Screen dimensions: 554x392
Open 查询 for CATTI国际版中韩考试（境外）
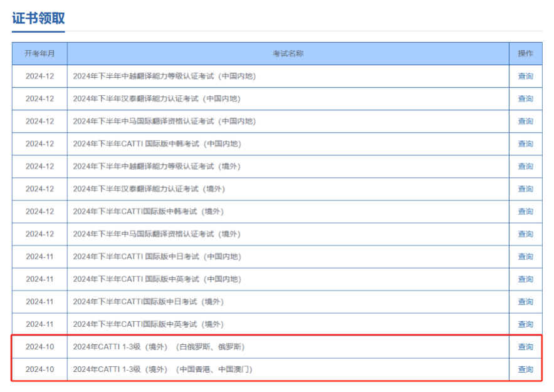coord(525,212)
